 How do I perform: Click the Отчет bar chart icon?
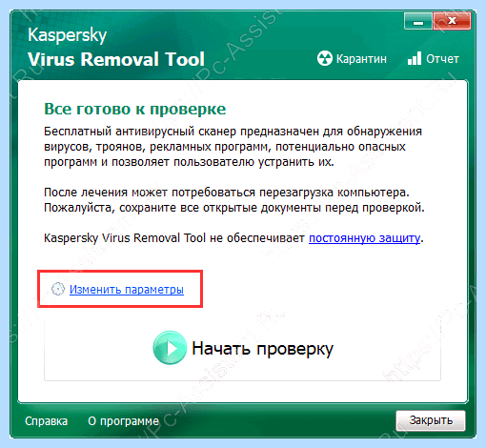coord(415,59)
